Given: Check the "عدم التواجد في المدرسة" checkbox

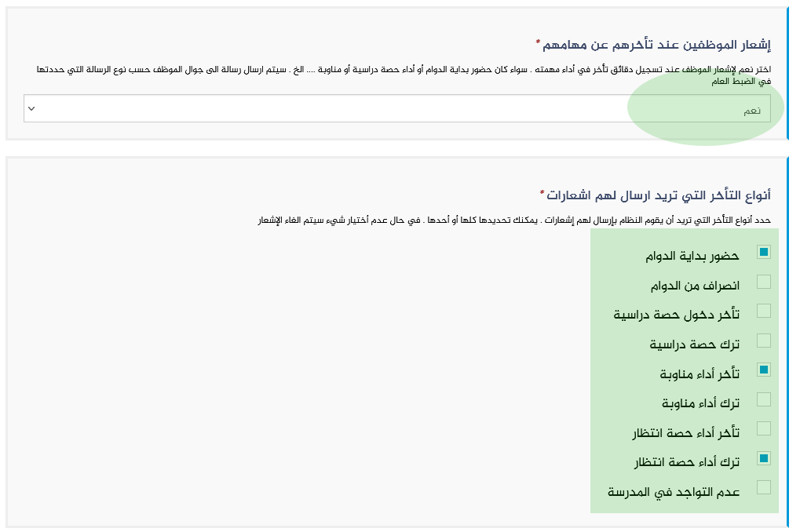Looking at the screenshot, I should coord(763,487).
